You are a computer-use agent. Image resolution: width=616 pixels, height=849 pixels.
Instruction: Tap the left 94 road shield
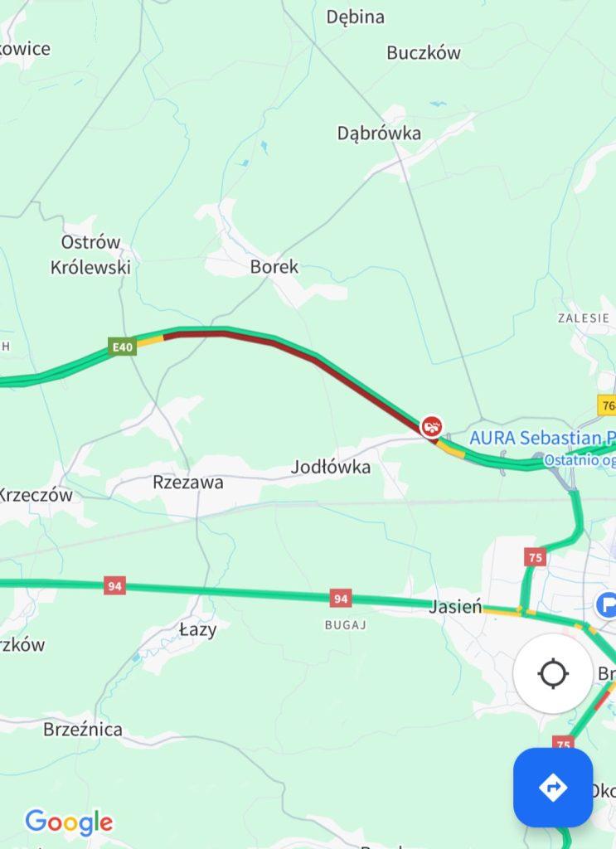point(114,586)
